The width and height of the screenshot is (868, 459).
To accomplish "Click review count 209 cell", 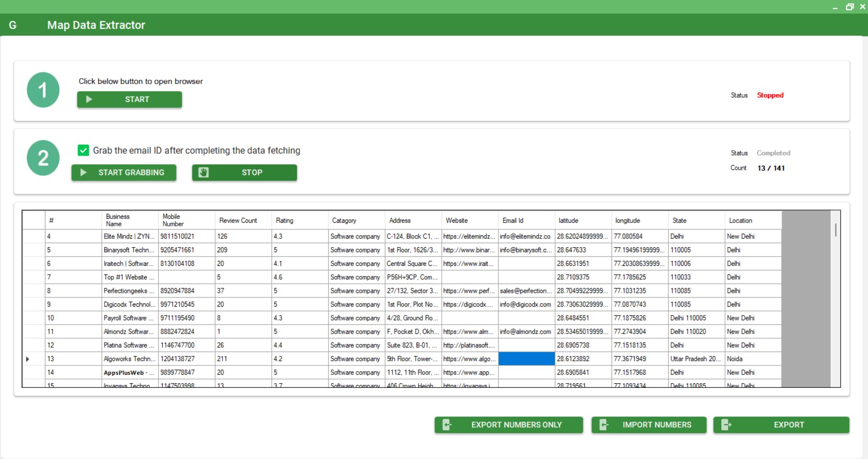I will click(243, 250).
